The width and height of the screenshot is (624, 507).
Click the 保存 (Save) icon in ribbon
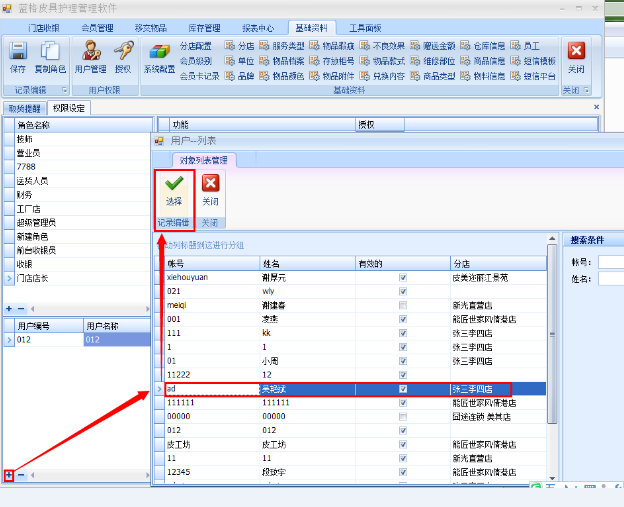pos(17,55)
